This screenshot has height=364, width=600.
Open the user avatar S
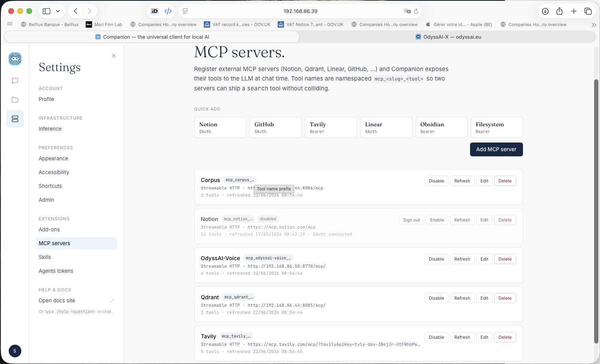coord(15,351)
